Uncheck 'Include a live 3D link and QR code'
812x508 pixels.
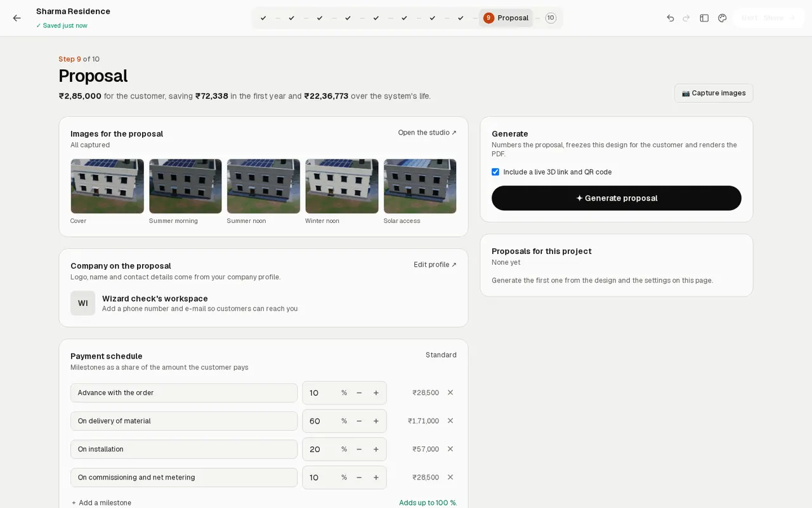click(495, 172)
